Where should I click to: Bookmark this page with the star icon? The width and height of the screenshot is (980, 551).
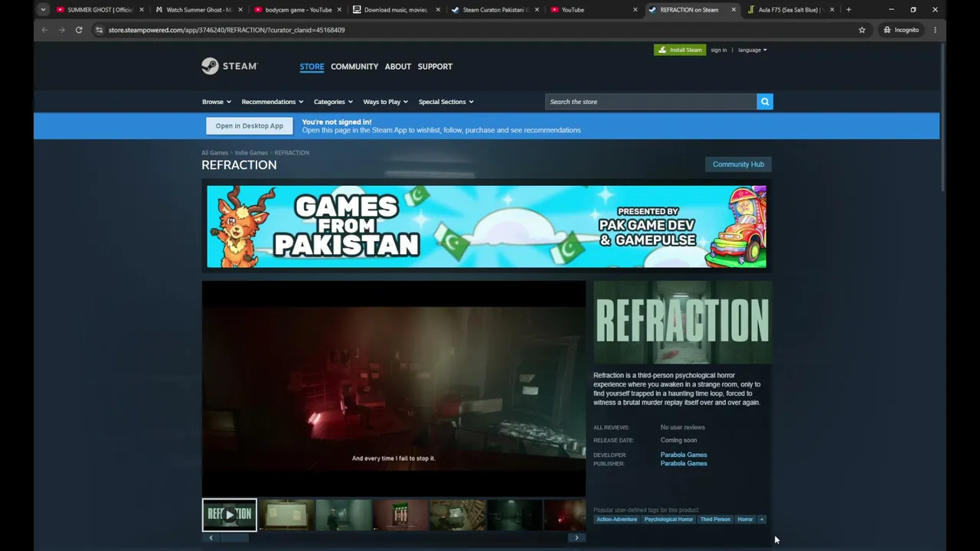coord(862,30)
